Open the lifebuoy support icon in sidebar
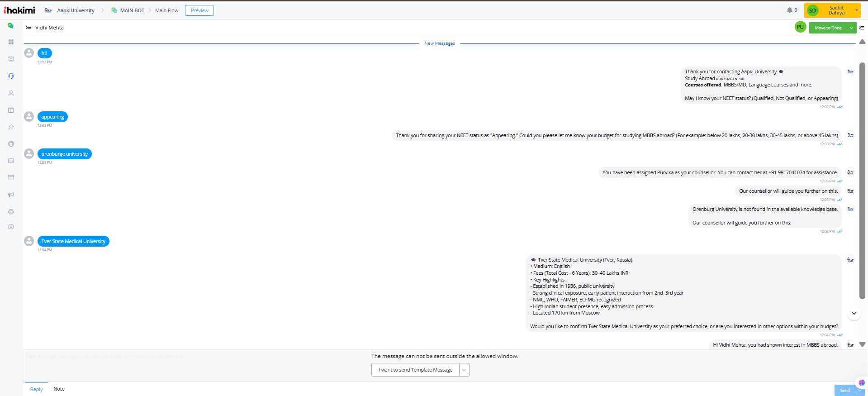Viewport: 868px width, 396px height. coord(11,144)
